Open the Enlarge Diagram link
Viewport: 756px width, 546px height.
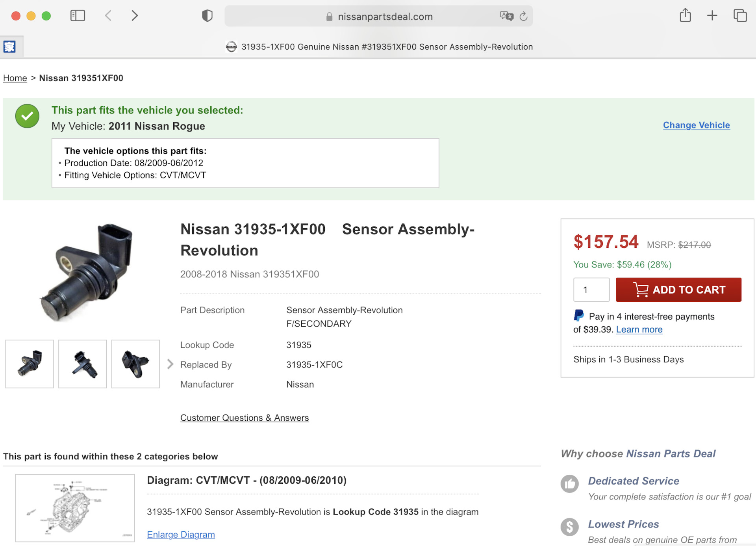(x=181, y=535)
